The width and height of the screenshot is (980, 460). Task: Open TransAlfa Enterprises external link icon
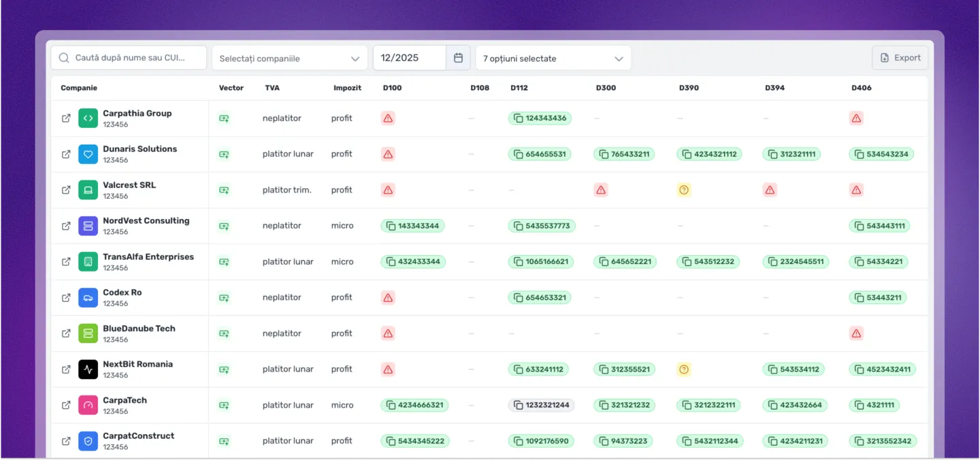click(x=66, y=262)
